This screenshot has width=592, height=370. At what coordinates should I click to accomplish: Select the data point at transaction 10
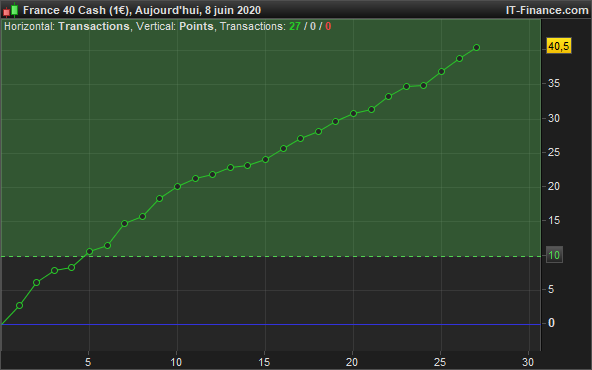(177, 187)
